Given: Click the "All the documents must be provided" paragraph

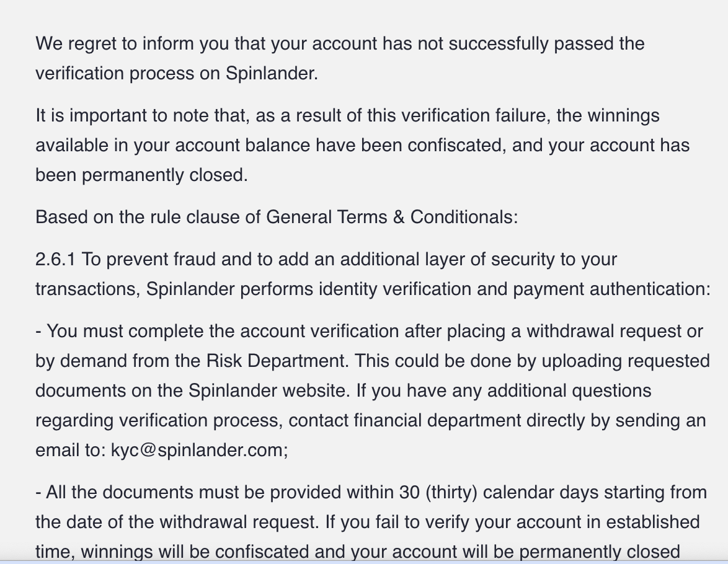Looking at the screenshot, I should 371,522.
